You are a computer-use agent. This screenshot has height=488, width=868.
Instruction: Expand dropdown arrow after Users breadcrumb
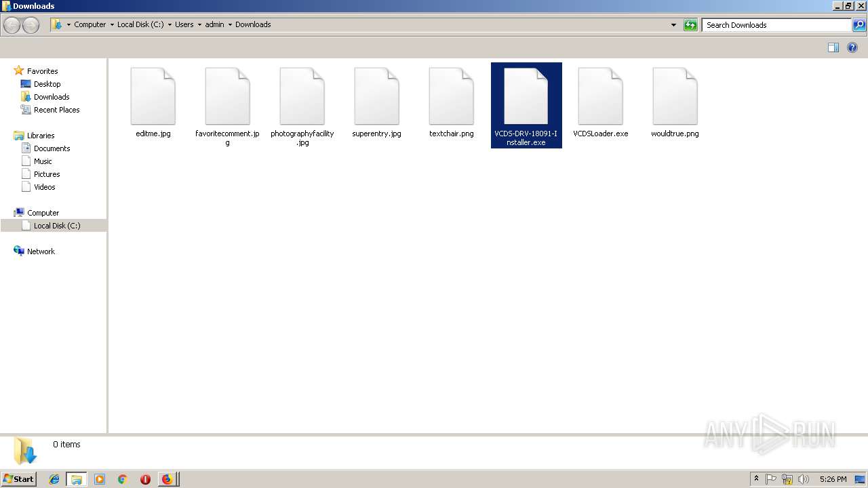199,25
